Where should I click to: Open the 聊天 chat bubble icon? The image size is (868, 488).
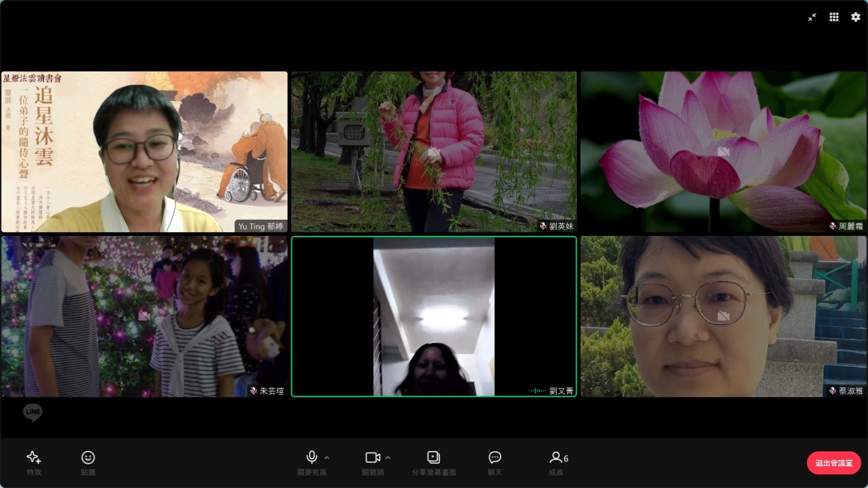point(495,458)
